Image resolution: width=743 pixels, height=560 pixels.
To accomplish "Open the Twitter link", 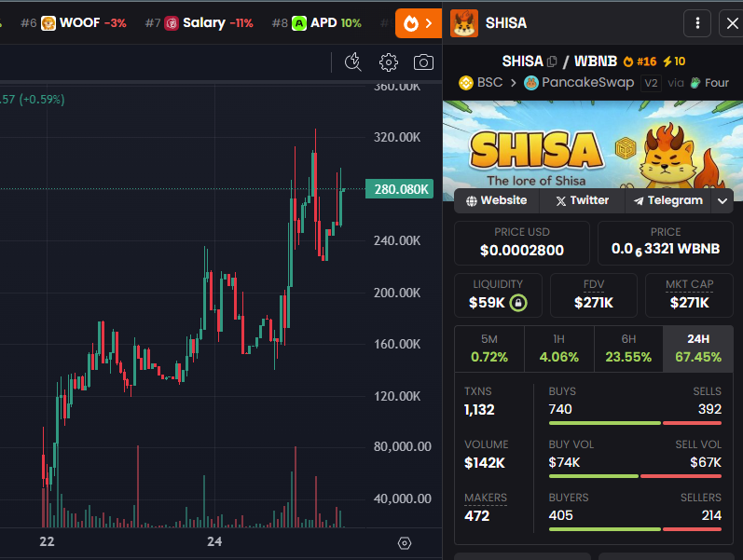I will 583,200.
